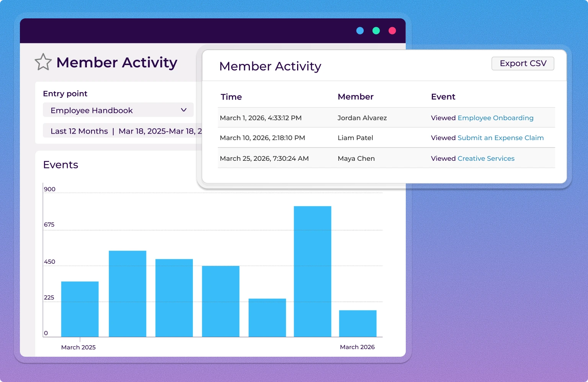
Task: Open the Creative Services link
Action: click(x=486, y=158)
